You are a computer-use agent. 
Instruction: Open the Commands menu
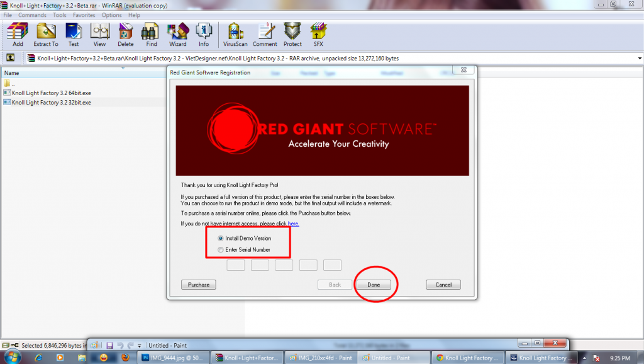[x=32, y=15]
